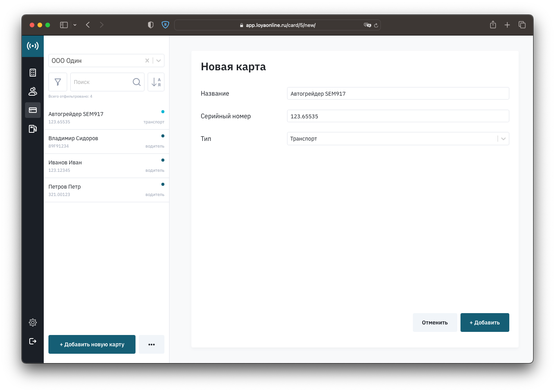Image resolution: width=555 pixels, height=392 pixels.
Task: Expand the ООО Один organization dropdown
Action: (159, 61)
